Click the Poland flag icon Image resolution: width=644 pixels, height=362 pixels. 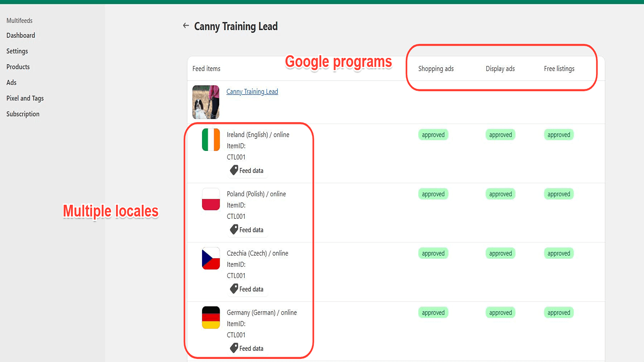coord(211,199)
